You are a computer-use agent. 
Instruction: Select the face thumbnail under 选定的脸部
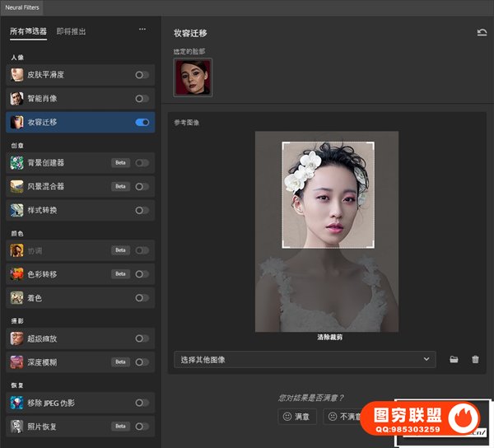tap(193, 77)
